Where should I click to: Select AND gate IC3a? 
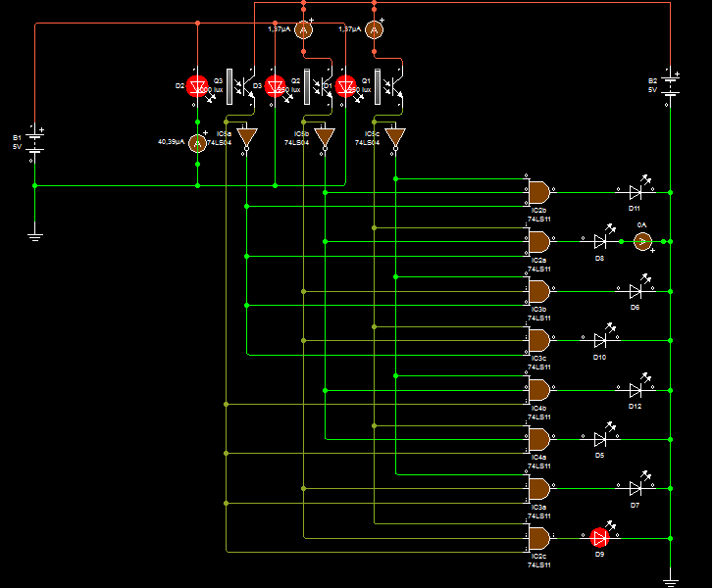coord(539,489)
